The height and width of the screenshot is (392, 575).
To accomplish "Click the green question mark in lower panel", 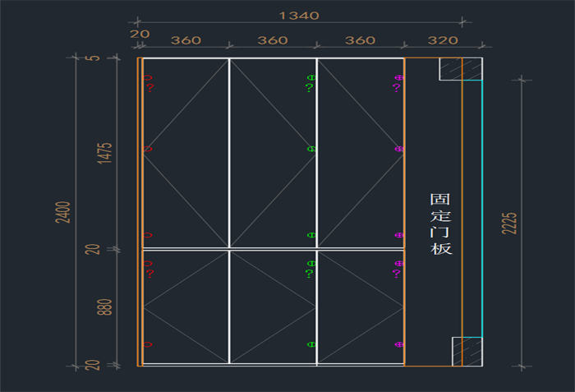I will coord(309,274).
